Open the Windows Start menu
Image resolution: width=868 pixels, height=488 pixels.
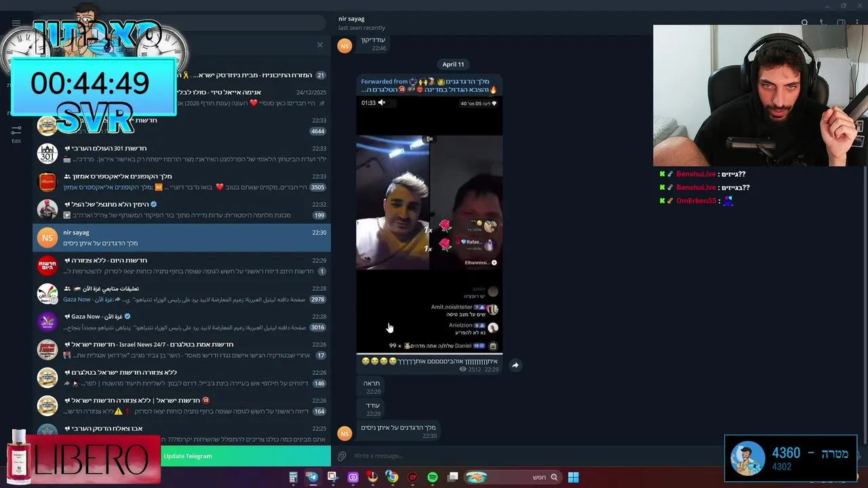click(573, 477)
